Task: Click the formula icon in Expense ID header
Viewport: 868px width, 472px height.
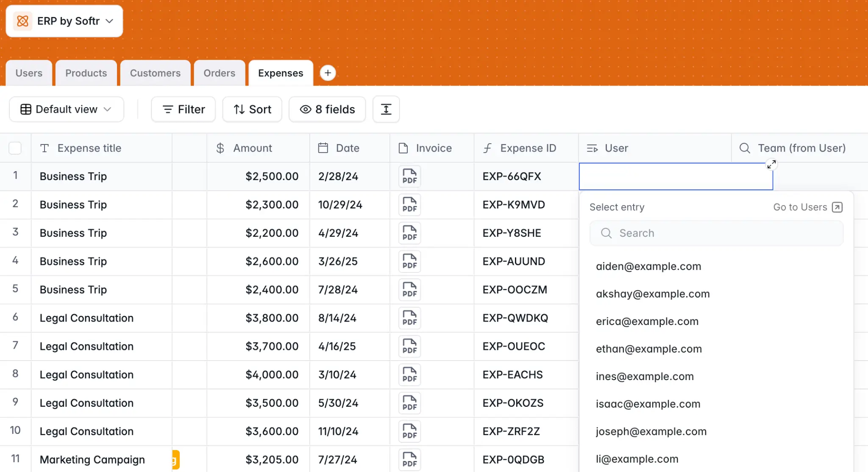Action: pos(488,148)
